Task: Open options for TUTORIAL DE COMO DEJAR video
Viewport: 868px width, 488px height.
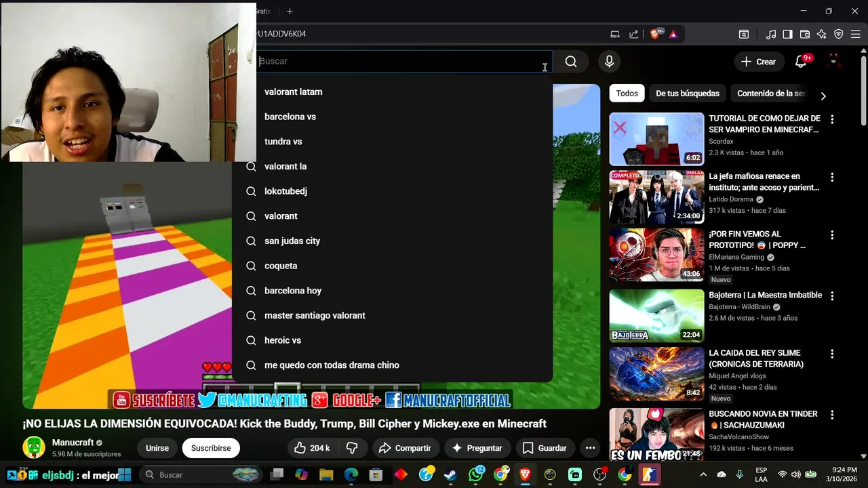Action: [832, 119]
